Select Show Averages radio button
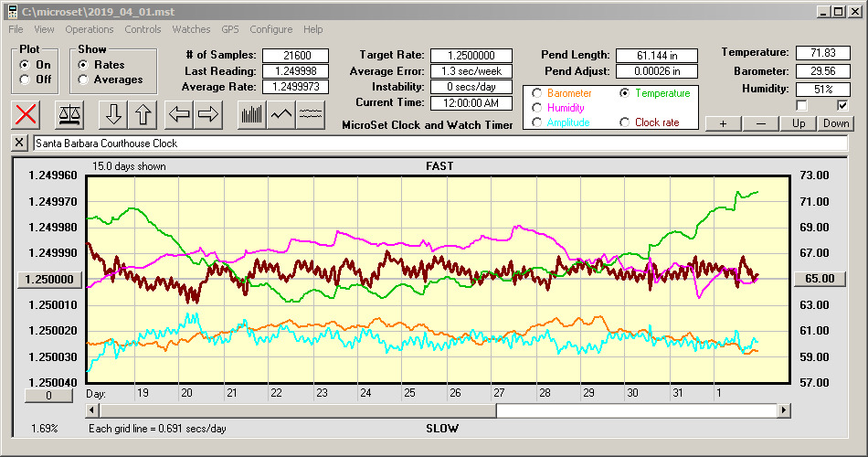Viewport: 868px width, 457px height. pos(83,80)
